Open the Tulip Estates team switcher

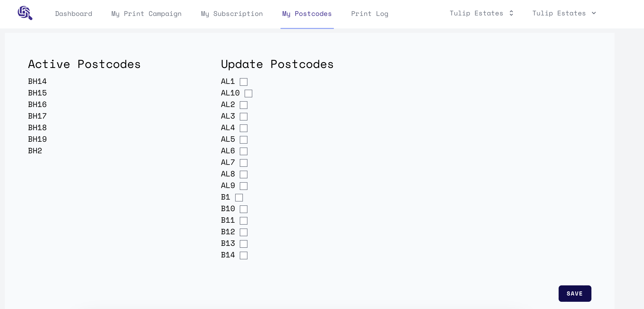(481, 13)
